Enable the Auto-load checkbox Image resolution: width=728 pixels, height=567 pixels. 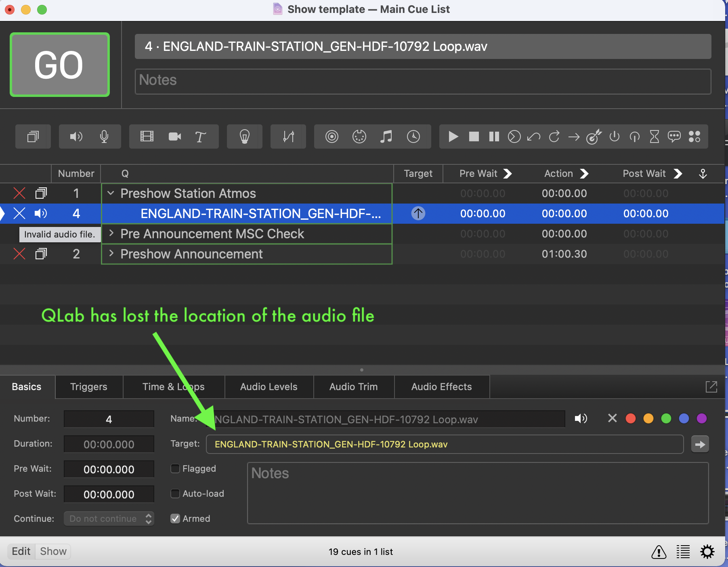tap(175, 493)
